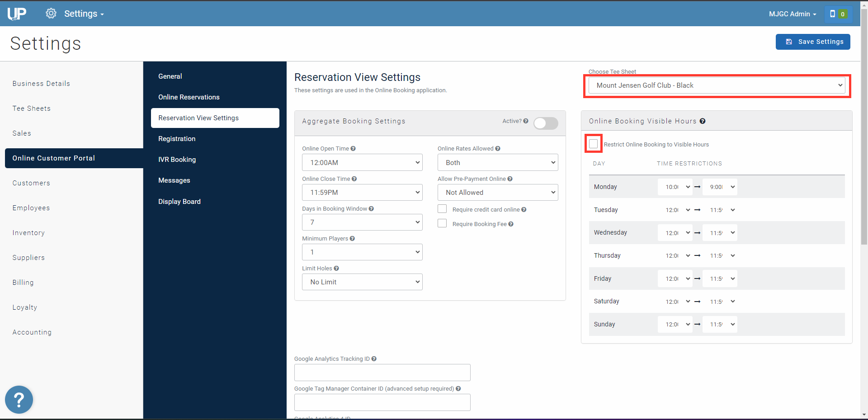
Task: Open the Settings gear icon
Action: 51,14
